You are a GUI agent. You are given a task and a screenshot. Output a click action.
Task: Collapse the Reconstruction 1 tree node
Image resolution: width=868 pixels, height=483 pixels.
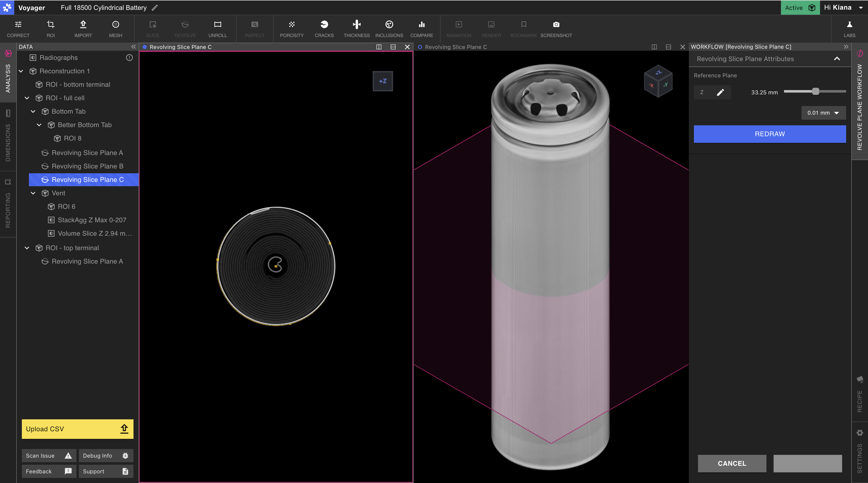click(21, 71)
